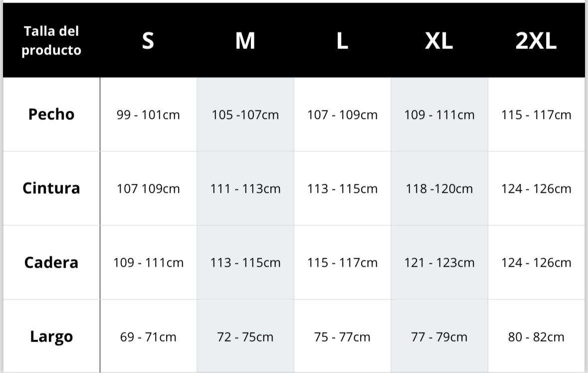The height and width of the screenshot is (373, 588).
Task: Select the M size column header
Action: (245, 41)
